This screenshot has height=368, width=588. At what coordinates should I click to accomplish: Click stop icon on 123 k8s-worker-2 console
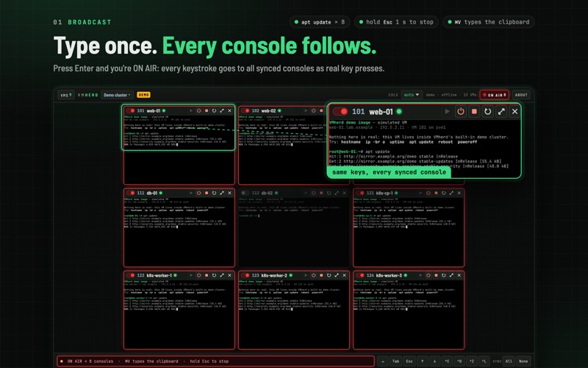pos(321,275)
